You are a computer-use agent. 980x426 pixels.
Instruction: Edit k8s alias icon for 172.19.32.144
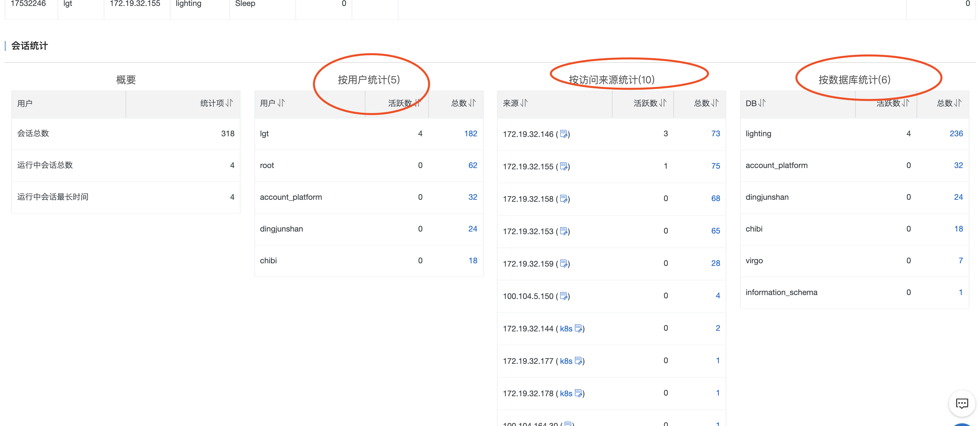tap(579, 328)
